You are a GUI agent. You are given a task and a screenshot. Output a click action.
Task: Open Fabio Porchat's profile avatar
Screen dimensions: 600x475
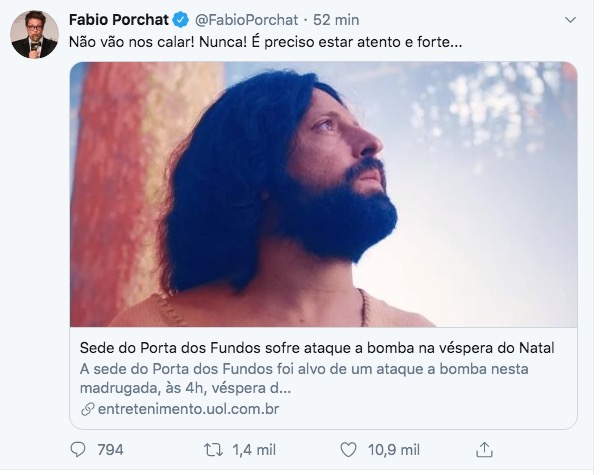34,35
